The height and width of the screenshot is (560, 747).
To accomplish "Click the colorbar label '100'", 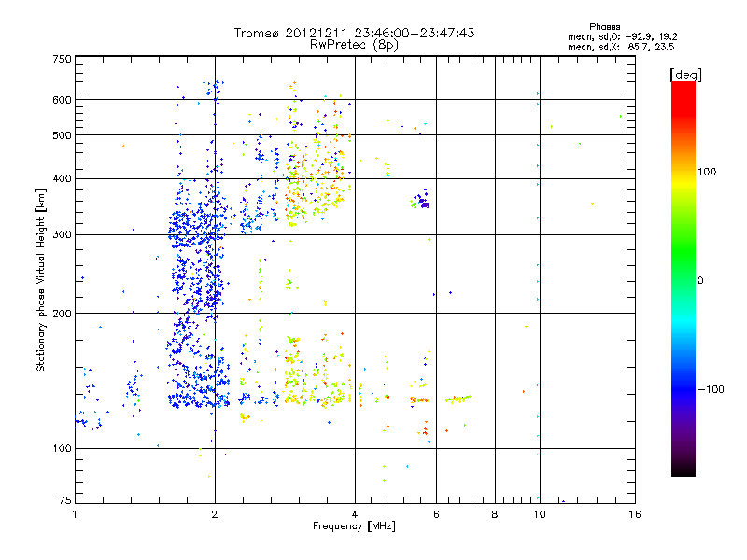I will [707, 172].
